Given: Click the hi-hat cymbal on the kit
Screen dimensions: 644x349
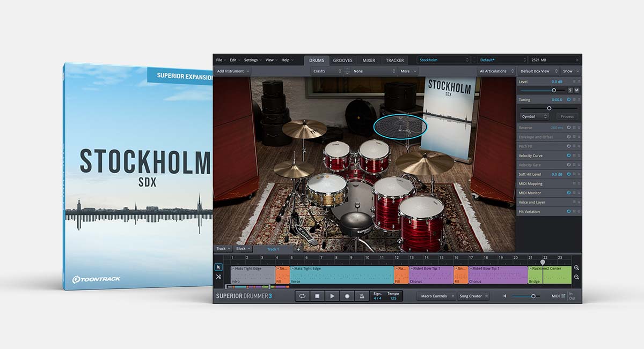Looking at the screenshot, I should [294, 169].
